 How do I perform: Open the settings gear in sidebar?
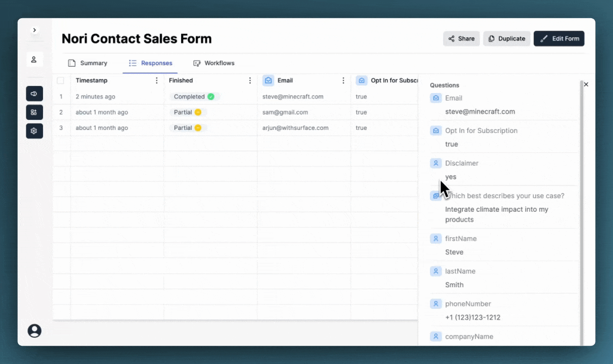[x=34, y=131]
